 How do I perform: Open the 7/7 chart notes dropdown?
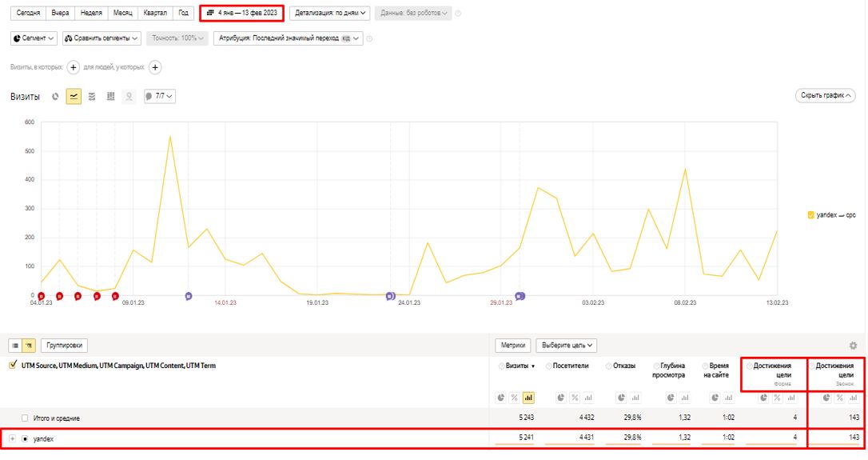(159, 97)
